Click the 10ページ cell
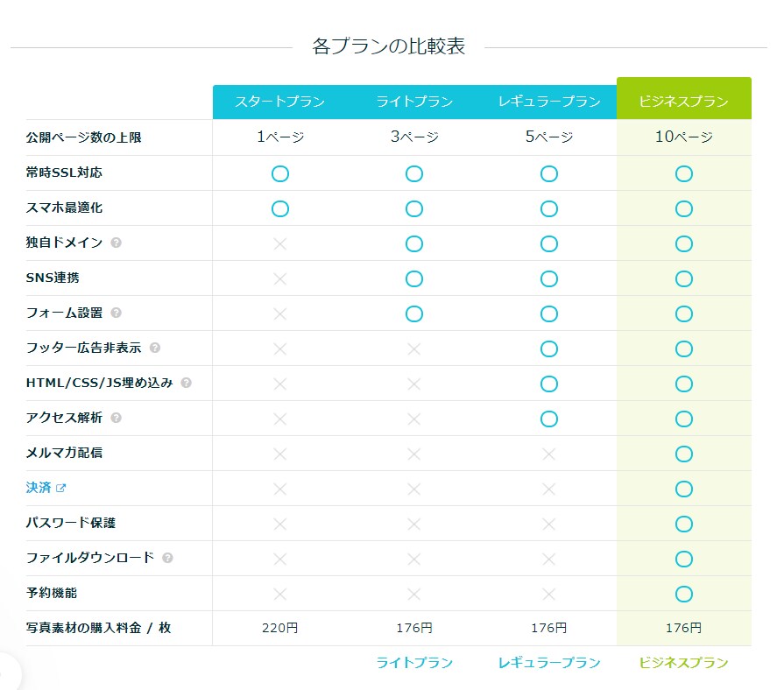The height and width of the screenshot is (690, 784). 684,137
